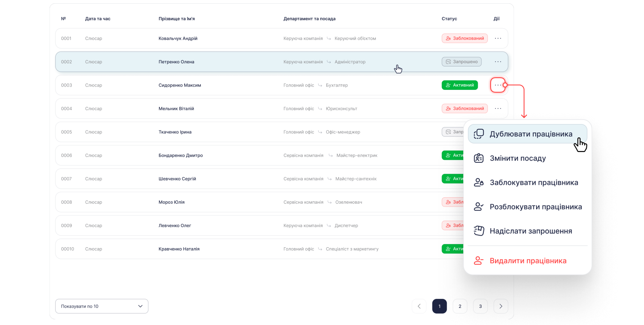Click blocked badge in Мороз Юлія row
Viewport: 644px width, 325px height.
coord(453,202)
